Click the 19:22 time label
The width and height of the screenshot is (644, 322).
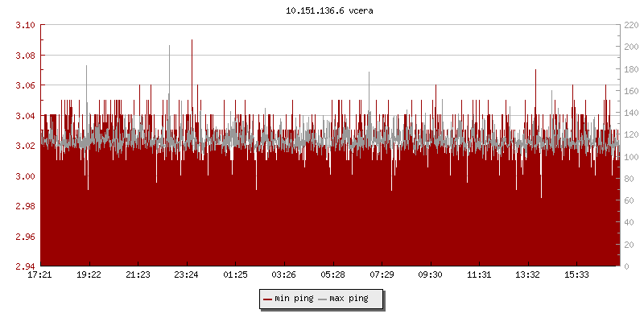[89, 275]
